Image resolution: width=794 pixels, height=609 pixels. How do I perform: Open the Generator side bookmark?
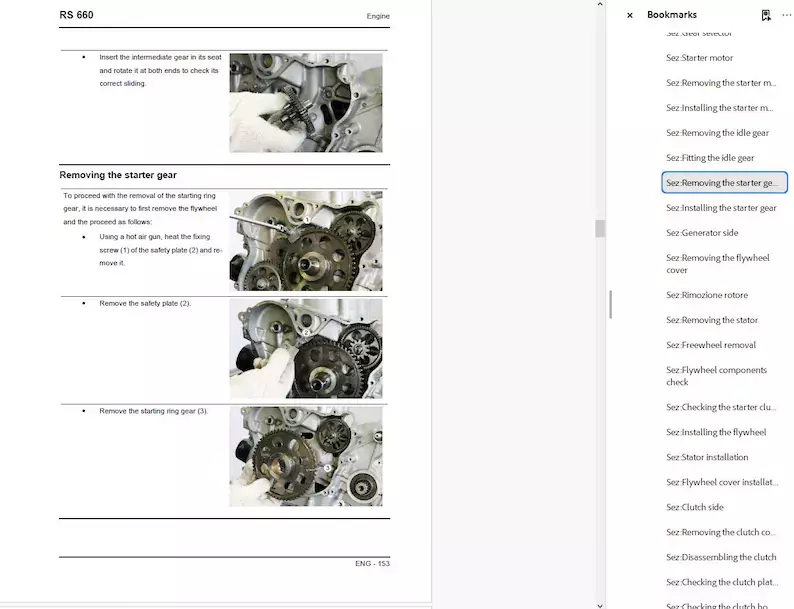coord(702,233)
